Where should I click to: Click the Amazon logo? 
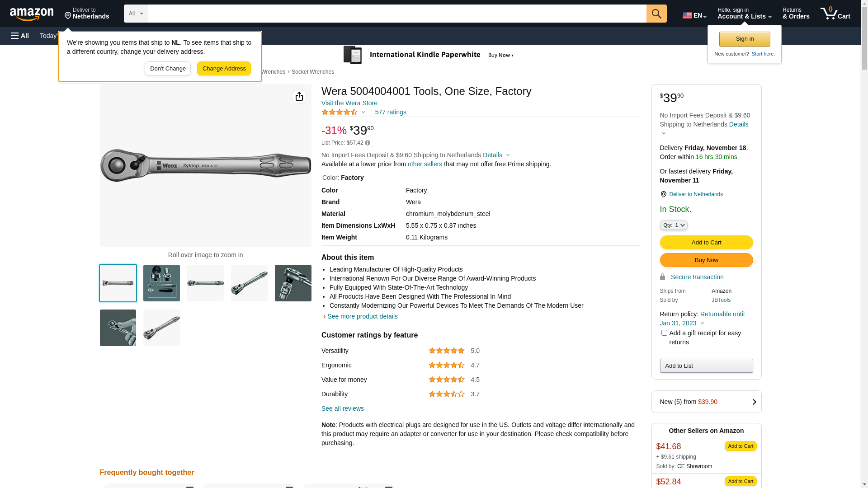coord(32,14)
